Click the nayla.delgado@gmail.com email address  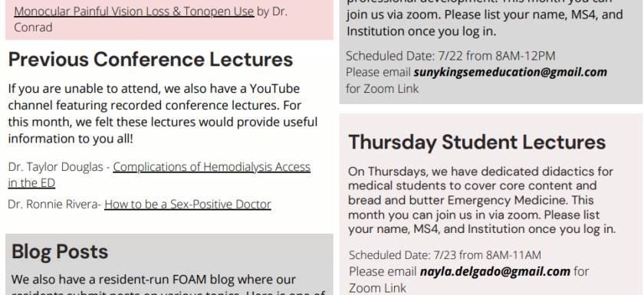pos(495,271)
